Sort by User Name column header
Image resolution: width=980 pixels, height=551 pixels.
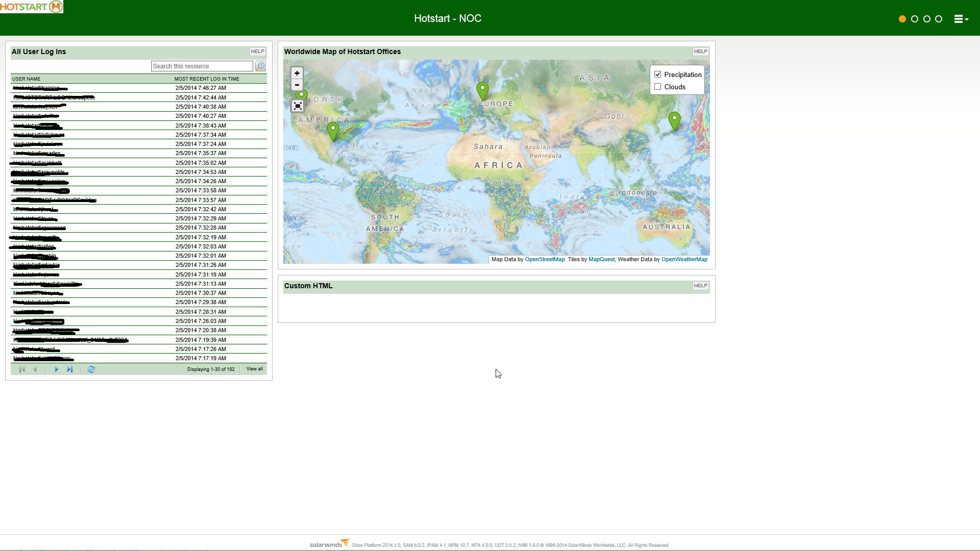(x=27, y=79)
